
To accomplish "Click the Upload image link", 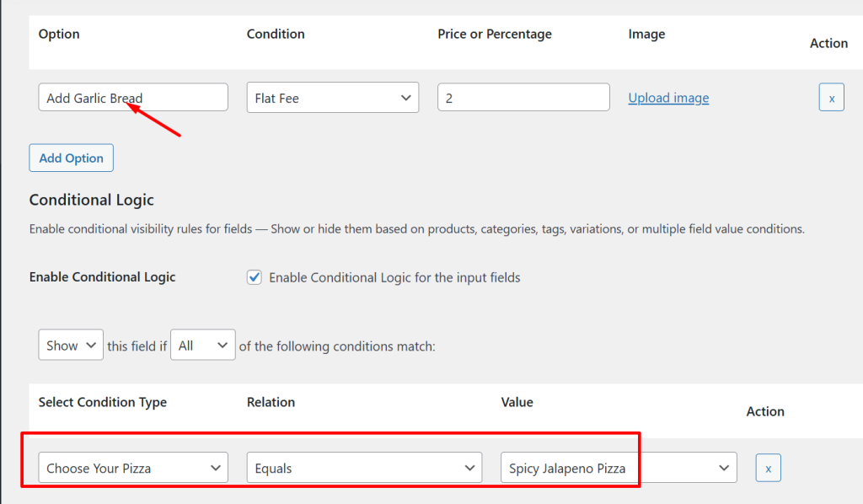I will (x=668, y=98).
